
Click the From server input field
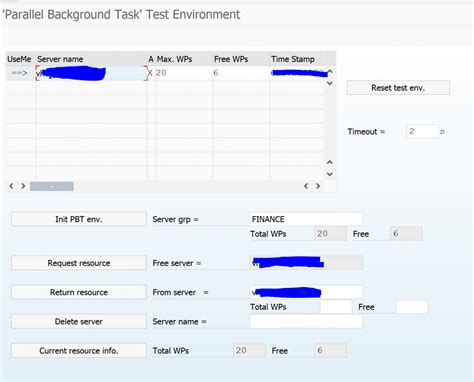(306, 292)
